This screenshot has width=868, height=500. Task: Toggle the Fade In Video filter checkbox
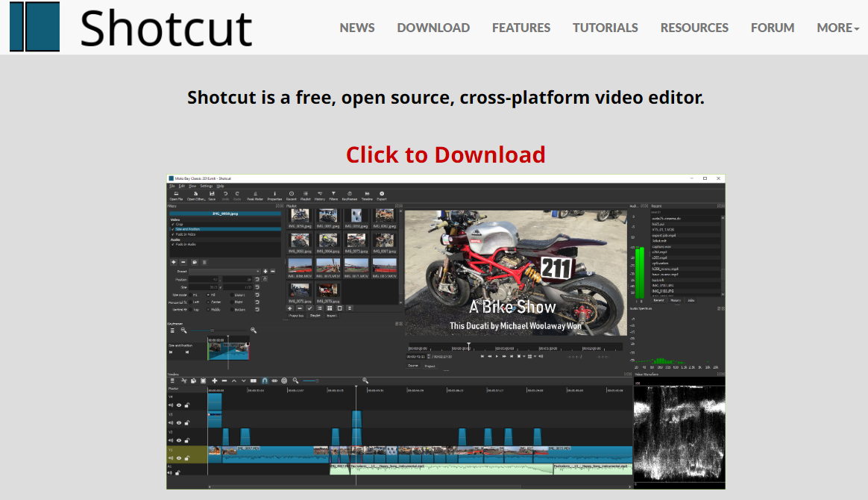coord(173,234)
